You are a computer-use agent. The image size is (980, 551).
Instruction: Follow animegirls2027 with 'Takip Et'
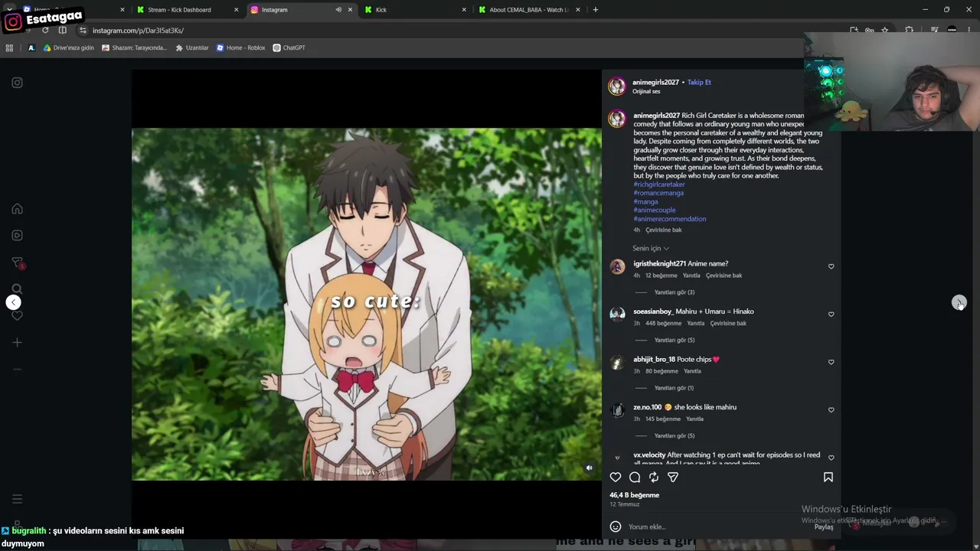699,82
